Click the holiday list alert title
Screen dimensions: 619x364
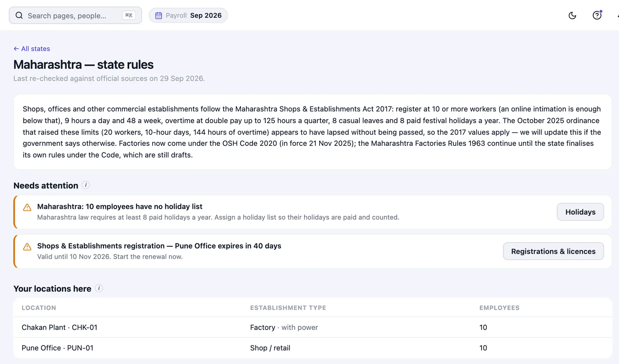[120, 207]
